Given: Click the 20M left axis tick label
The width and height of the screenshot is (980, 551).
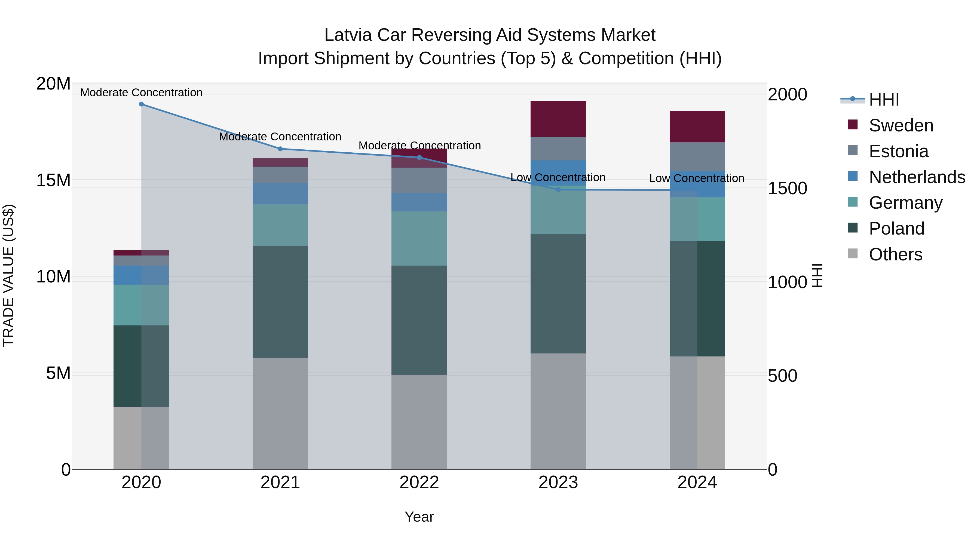Looking at the screenshot, I should point(53,84).
